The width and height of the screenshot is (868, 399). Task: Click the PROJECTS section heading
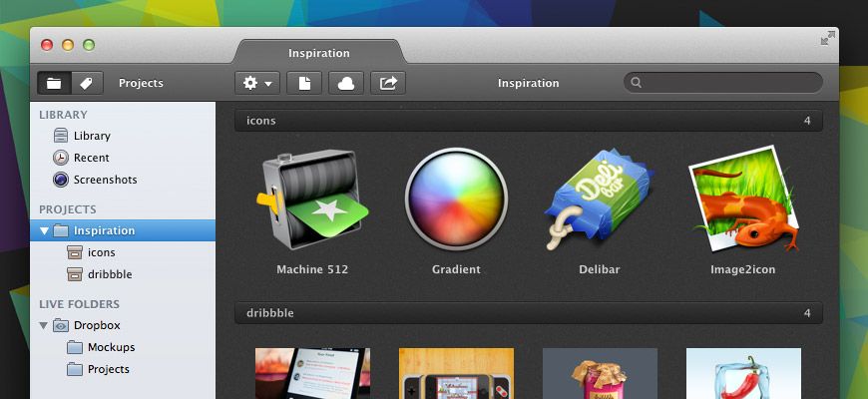point(68,209)
